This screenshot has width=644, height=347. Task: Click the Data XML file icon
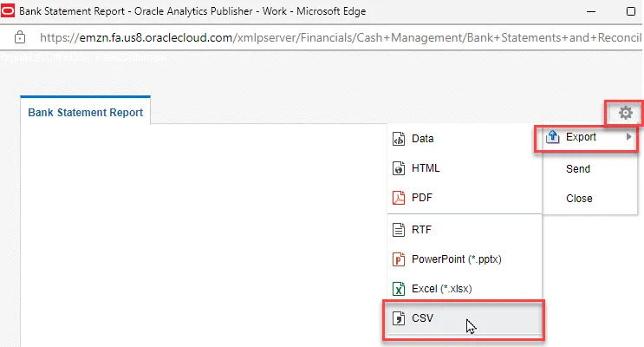pos(399,139)
